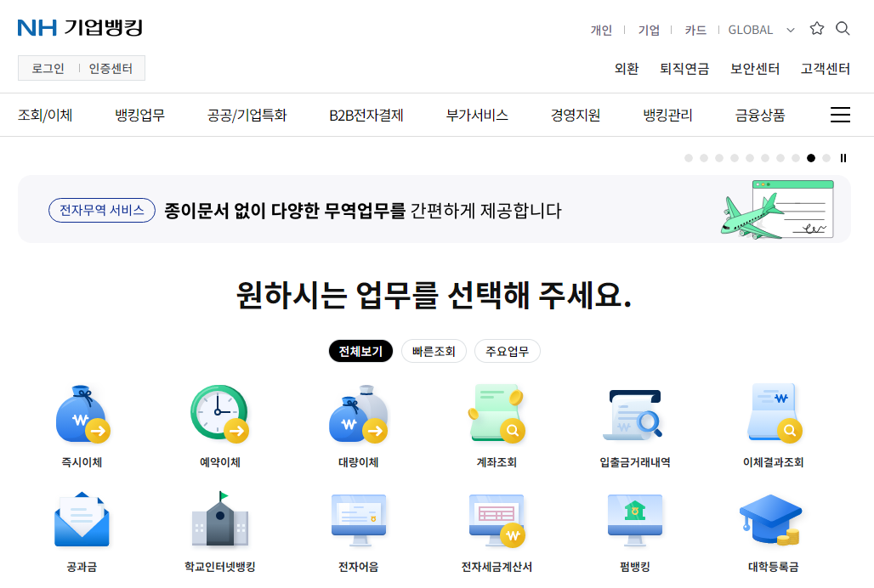Open the 경영지원 menu
This screenshot has height=588, width=874.
pos(576,116)
